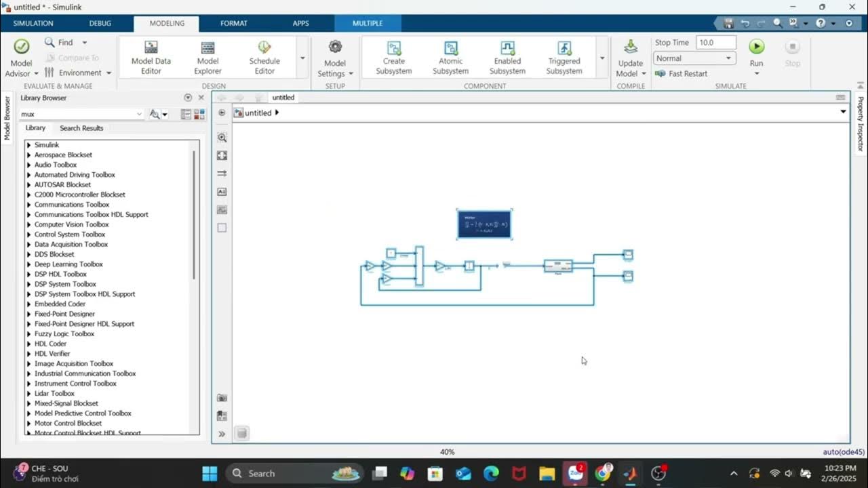Select Motor Control Blockset
This screenshot has width=868, height=488.
pyautogui.click(x=68, y=423)
